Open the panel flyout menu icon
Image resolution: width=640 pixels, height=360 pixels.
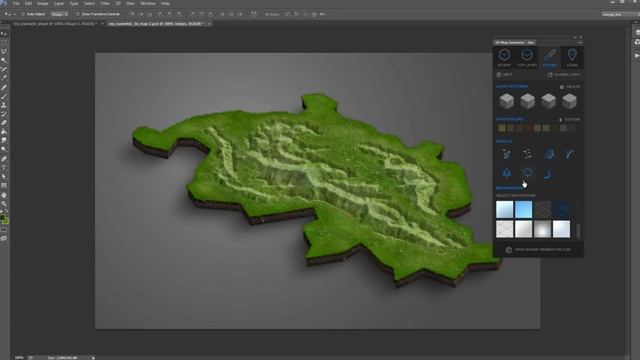point(580,42)
